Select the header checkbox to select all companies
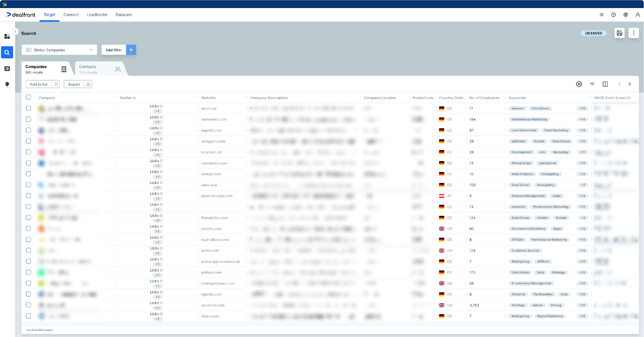 click(28, 97)
